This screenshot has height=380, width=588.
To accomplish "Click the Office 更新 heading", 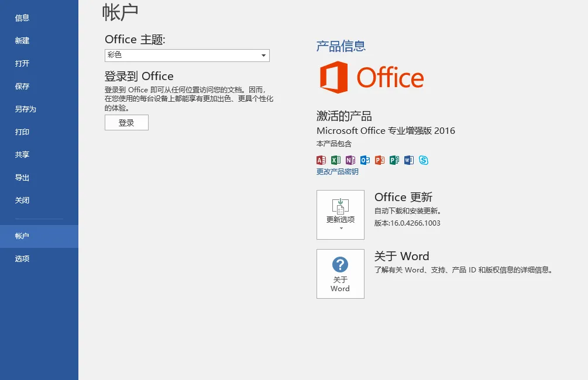I will pos(404,197).
